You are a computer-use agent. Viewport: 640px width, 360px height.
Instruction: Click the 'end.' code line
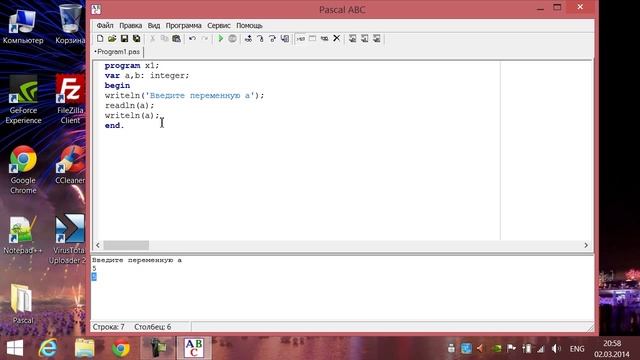tap(114, 125)
